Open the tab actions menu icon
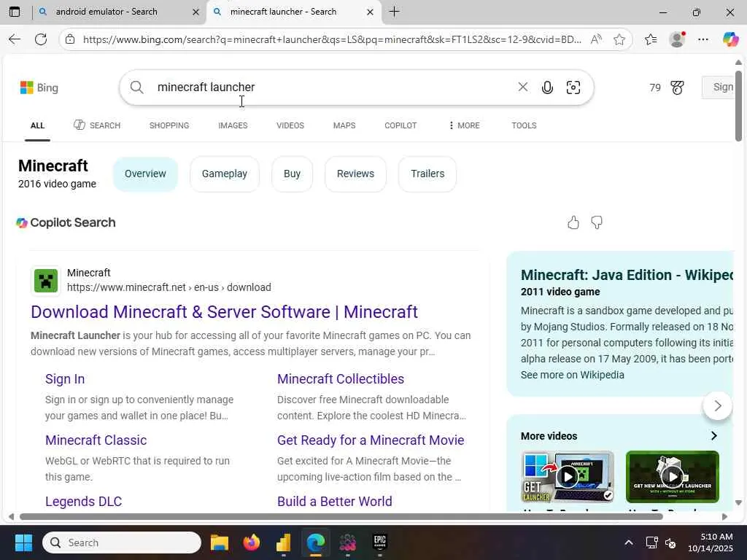This screenshot has height=560, width=747. click(15, 12)
